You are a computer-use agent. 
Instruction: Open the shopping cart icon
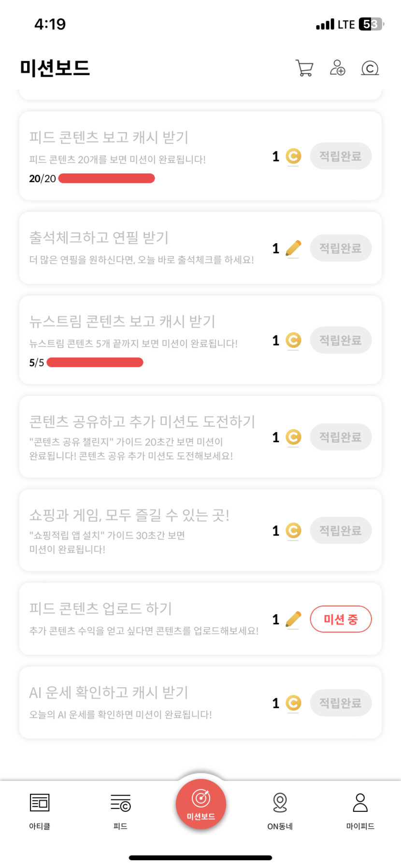coord(304,68)
